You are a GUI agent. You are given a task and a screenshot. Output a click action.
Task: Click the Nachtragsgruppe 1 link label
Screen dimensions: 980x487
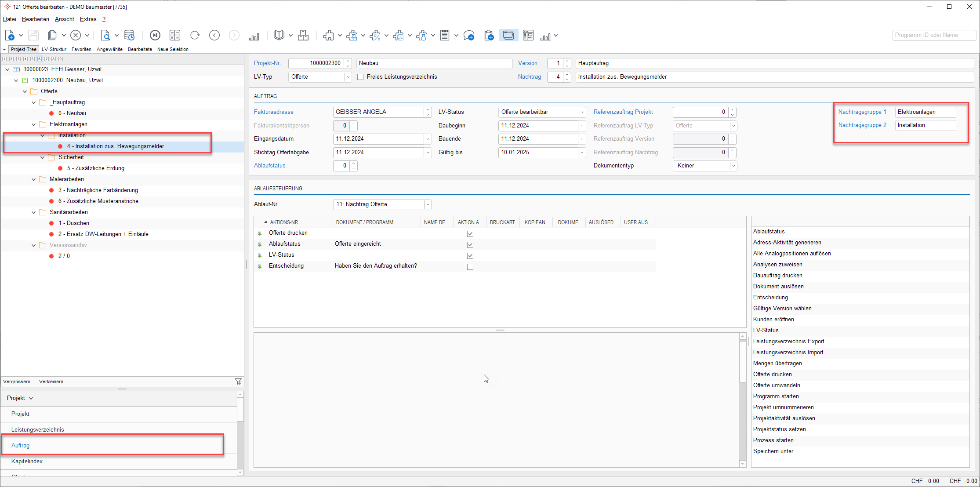pyautogui.click(x=862, y=112)
